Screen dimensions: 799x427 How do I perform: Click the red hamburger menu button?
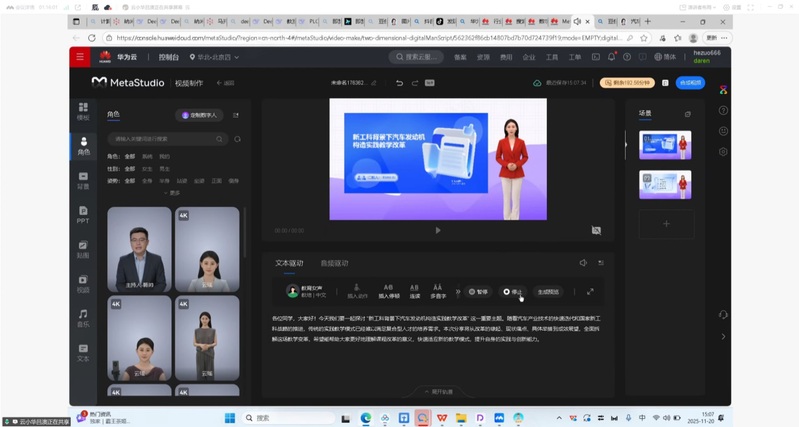point(80,57)
